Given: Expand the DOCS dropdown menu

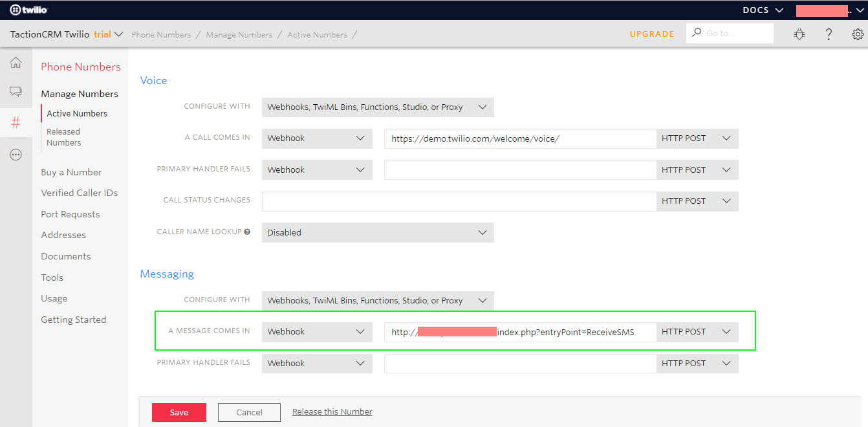Looking at the screenshot, I should point(763,10).
